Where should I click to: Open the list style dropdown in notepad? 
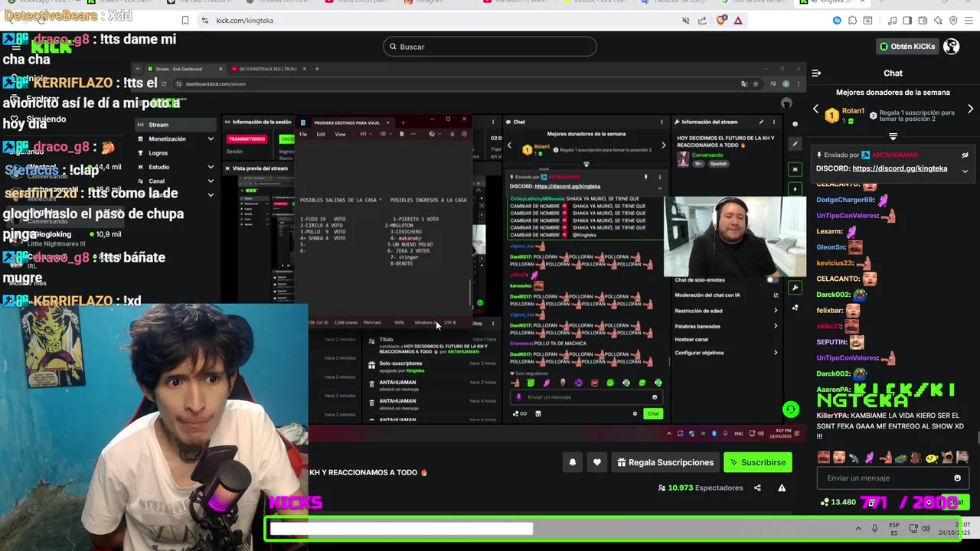click(384, 134)
